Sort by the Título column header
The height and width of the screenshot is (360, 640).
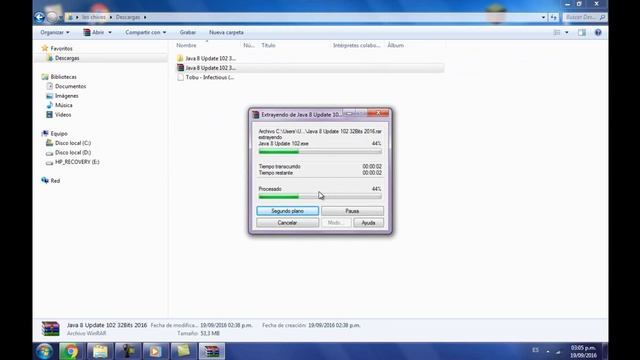268,45
